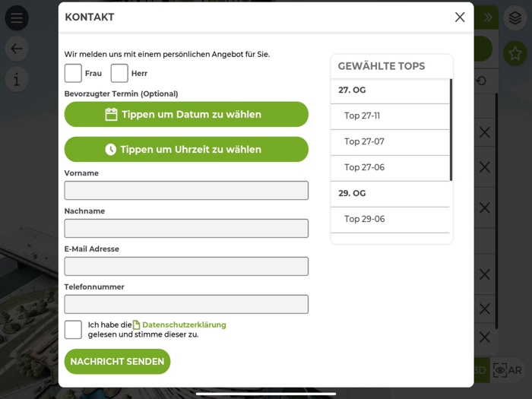Image resolution: width=532 pixels, height=399 pixels.
Task: Select Top 27-06 in chosen tops
Action: point(390,168)
